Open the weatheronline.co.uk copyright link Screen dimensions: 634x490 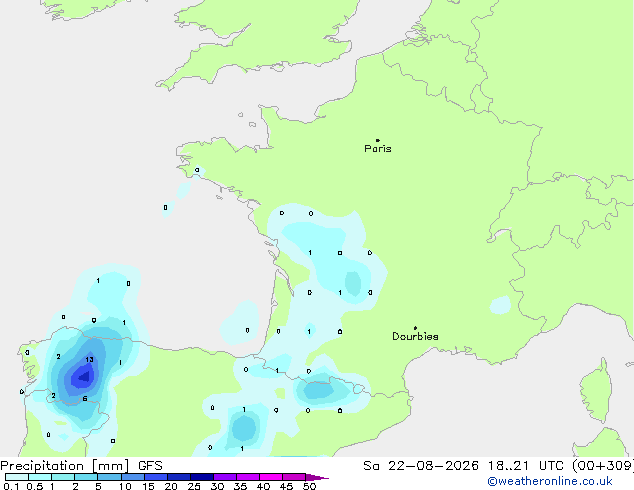coord(549,481)
